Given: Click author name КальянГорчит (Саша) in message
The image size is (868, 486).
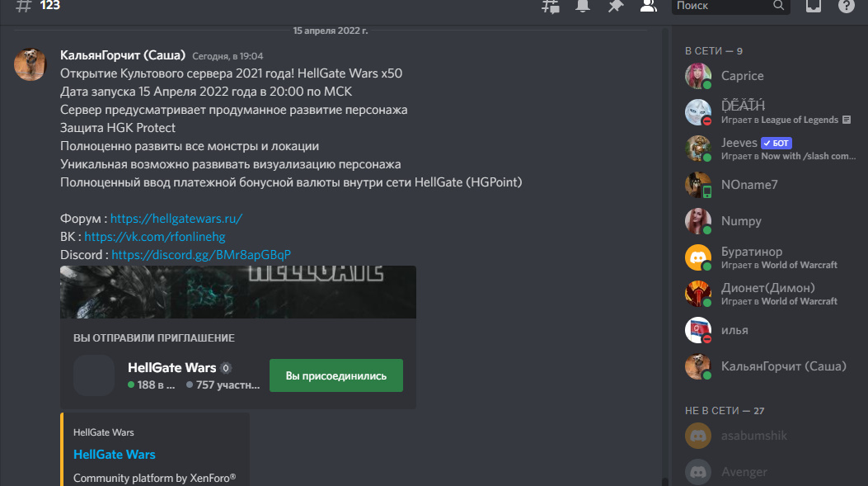Looking at the screenshot, I should pyautogui.click(x=123, y=55).
